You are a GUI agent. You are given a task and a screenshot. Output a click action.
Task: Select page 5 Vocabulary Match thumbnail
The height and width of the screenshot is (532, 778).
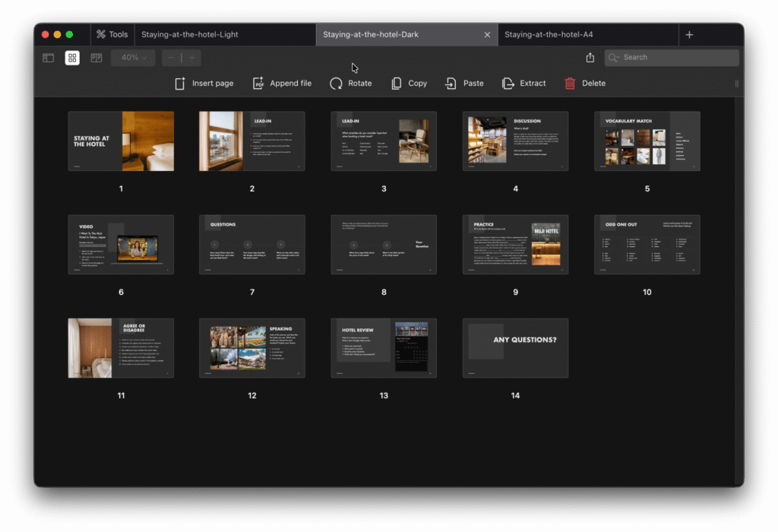[647, 141]
